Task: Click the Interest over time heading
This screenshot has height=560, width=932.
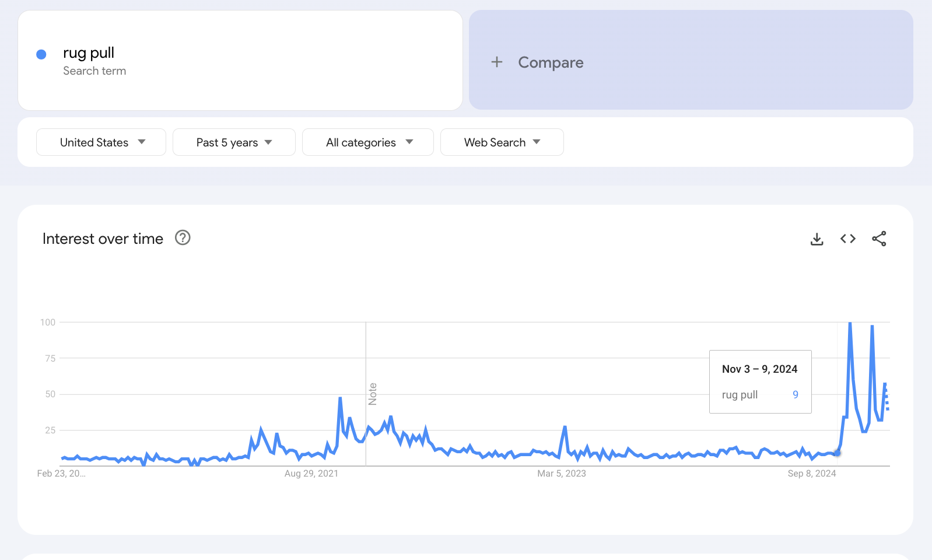Action: pos(103,239)
